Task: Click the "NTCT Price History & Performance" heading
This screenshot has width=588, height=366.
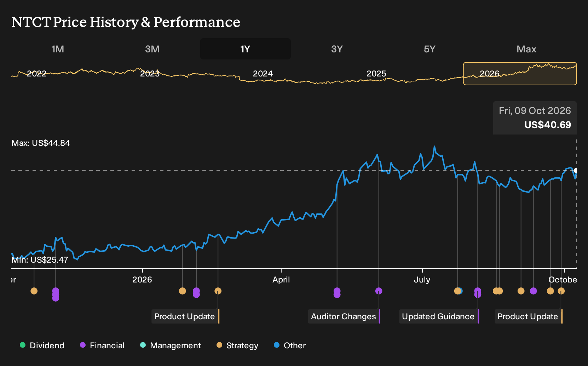Action: click(126, 22)
